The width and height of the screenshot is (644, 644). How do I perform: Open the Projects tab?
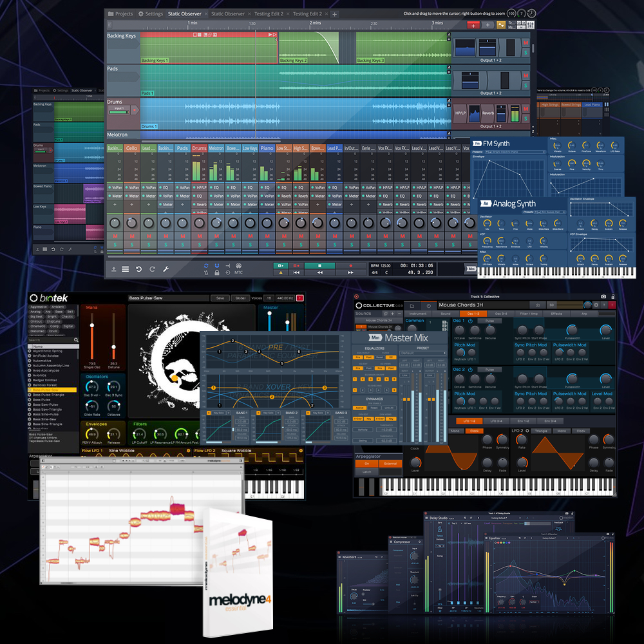tap(120, 14)
